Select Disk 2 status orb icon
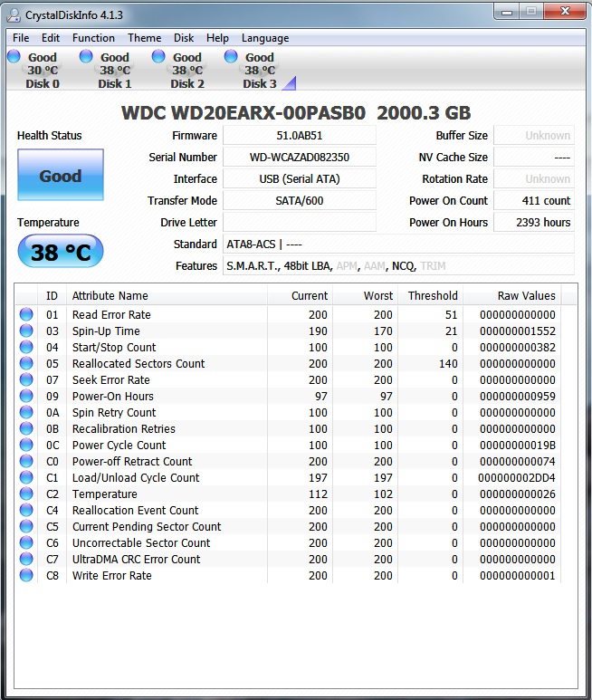 pyautogui.click(x=158, y=57)
